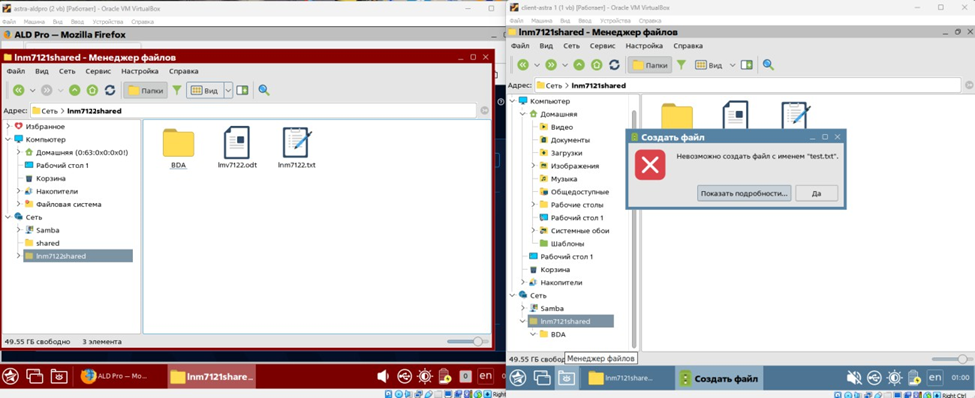Open back history dropdown in left file manager
The width and height of the screenshot is (975, 398).
pos(33,90)
